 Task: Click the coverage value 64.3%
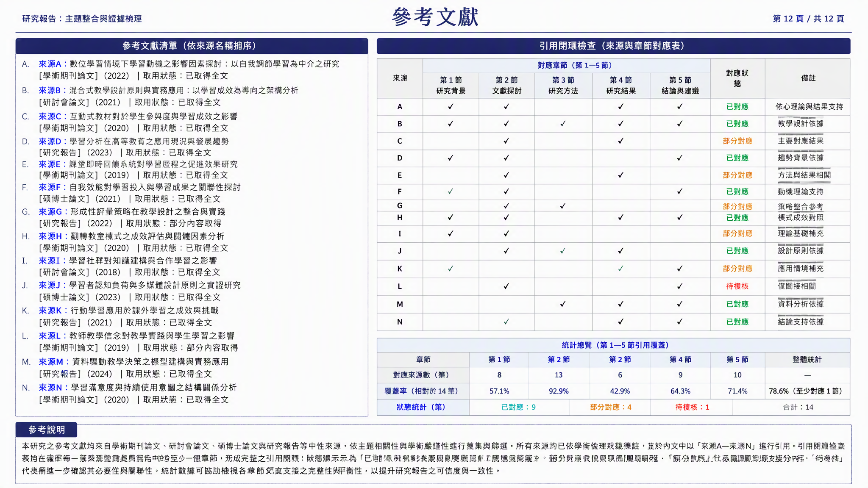[680, 391]
